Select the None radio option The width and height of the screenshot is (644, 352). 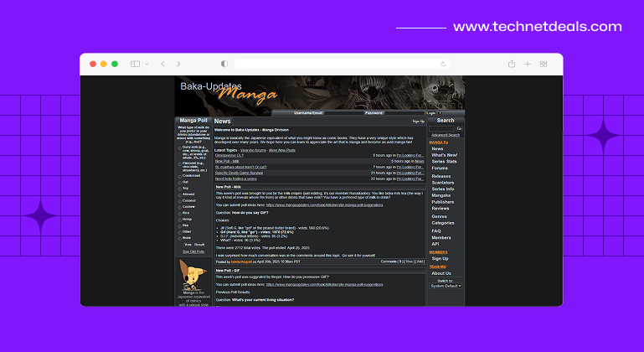point(180,239)
